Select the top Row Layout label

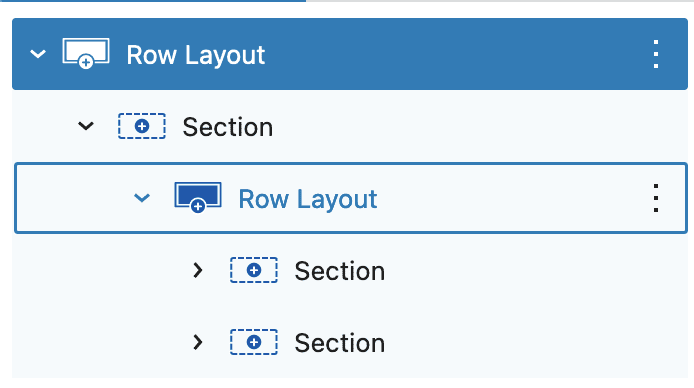pos(196,55)
